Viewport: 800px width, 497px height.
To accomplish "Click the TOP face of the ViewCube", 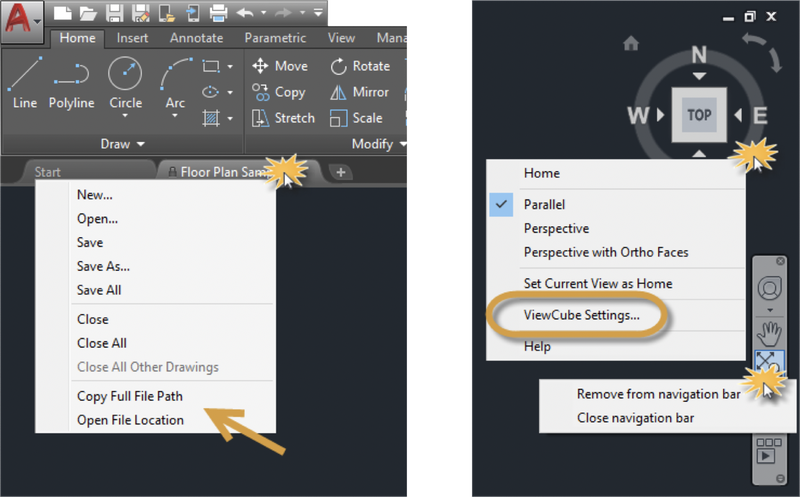I will [x=699, y=115].
